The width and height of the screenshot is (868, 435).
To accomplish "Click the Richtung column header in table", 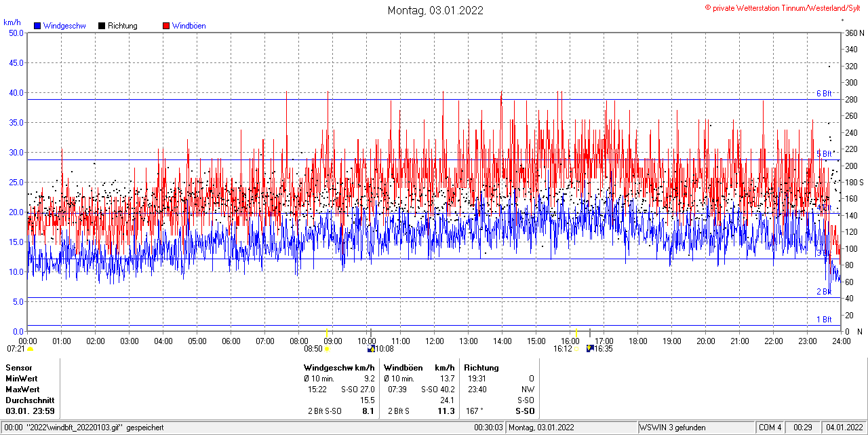I will 481,368.
